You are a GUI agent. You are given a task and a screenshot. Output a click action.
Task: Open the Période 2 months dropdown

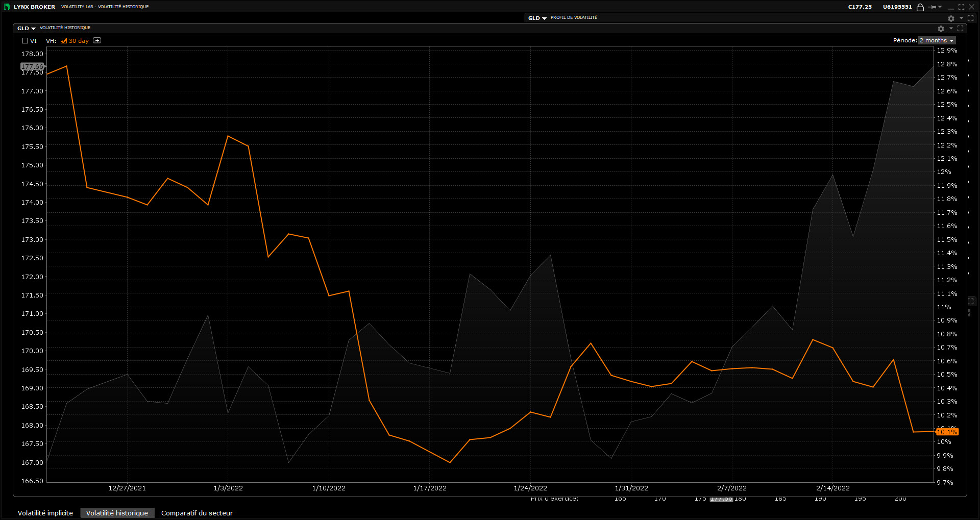937,40
